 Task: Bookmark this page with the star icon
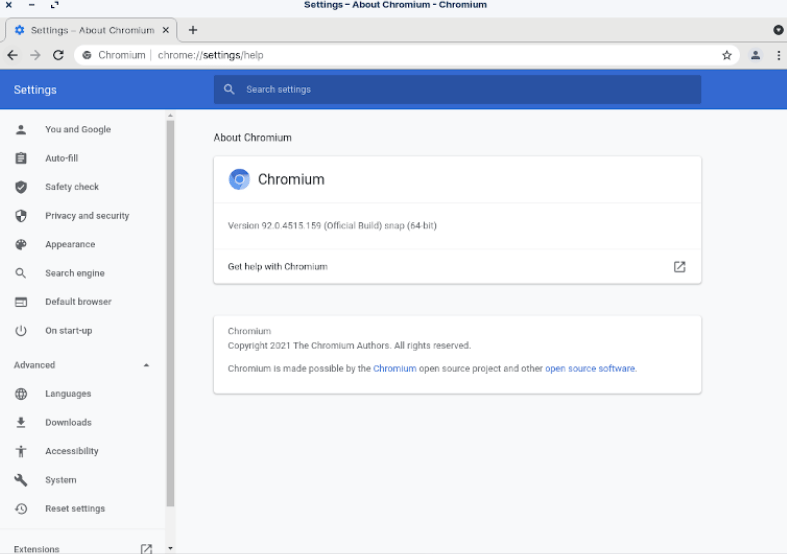point(726,55)
